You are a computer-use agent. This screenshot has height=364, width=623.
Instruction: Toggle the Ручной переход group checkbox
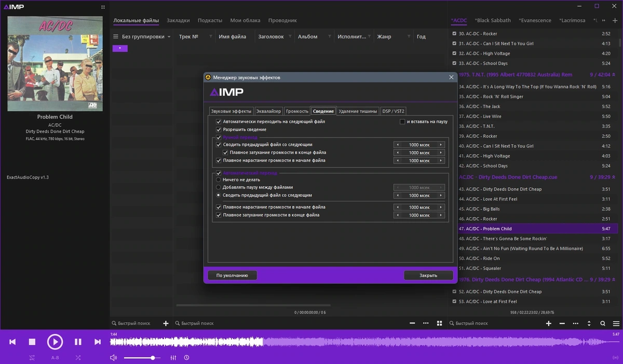coord(219,137)
